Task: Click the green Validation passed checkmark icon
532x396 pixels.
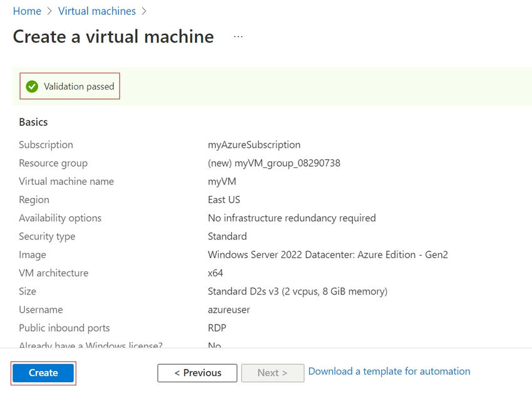Action: [x=32, y=86]
